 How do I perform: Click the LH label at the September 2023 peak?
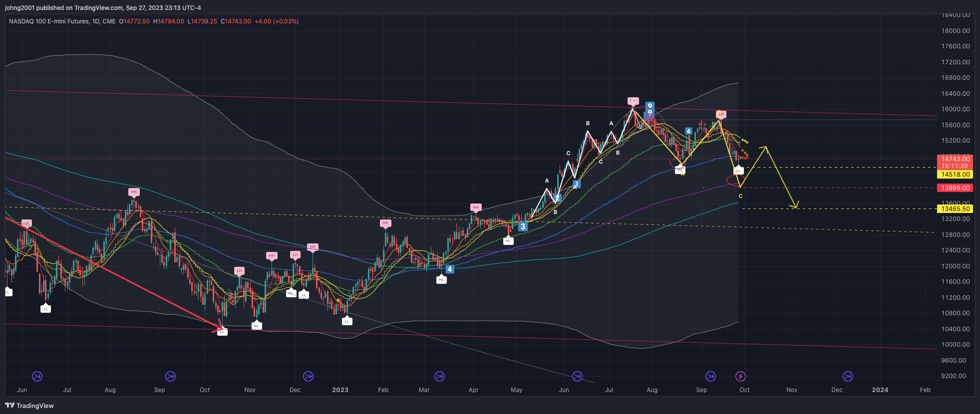[720, 114]
